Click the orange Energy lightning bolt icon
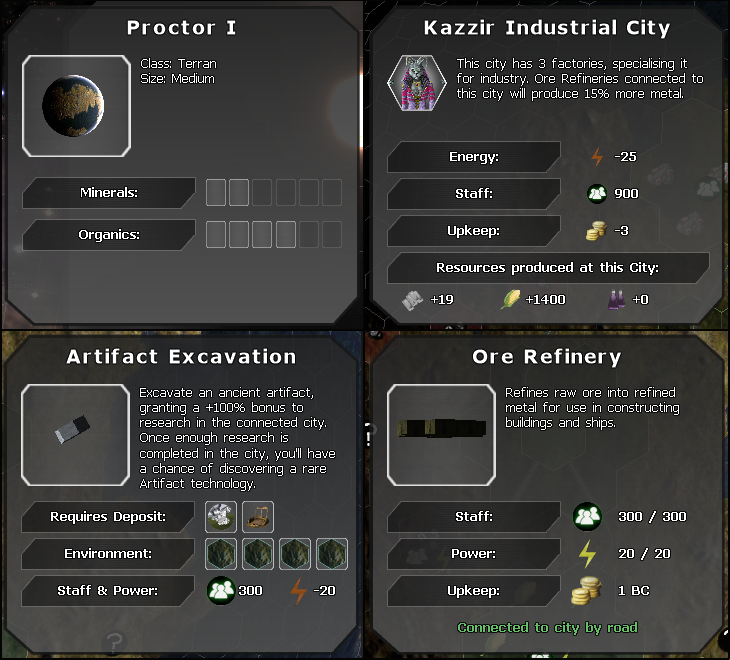 click(x=597, y=157)
